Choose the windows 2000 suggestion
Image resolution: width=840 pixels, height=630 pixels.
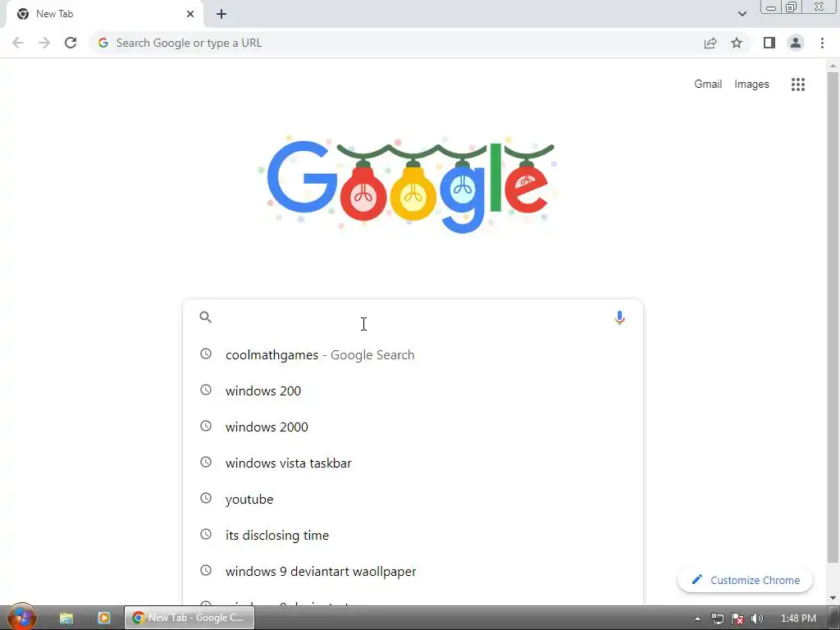pyautogui.click(x=413, y=427)
